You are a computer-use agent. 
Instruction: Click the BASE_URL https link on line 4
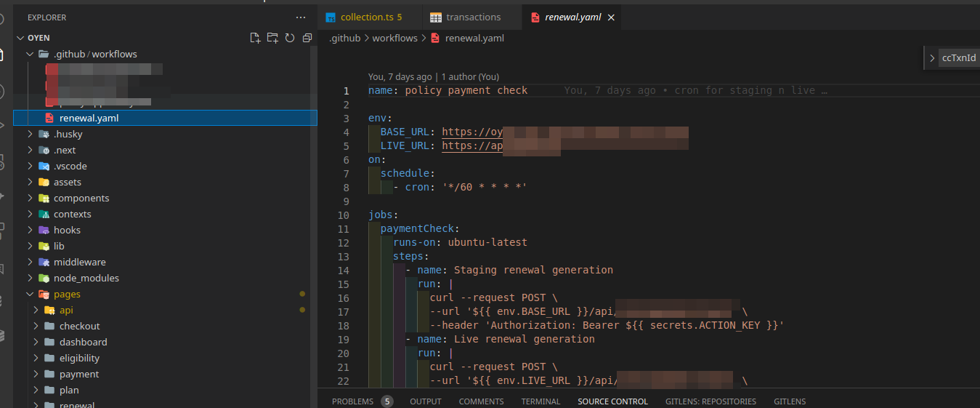(x=472, y=132)
